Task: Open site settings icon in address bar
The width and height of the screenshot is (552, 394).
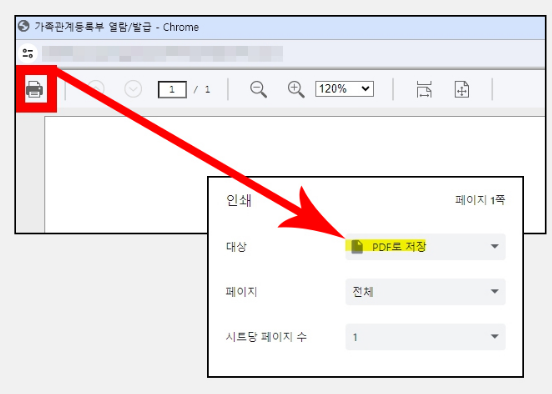Action: pyautogui.click(x=27, y=53)
